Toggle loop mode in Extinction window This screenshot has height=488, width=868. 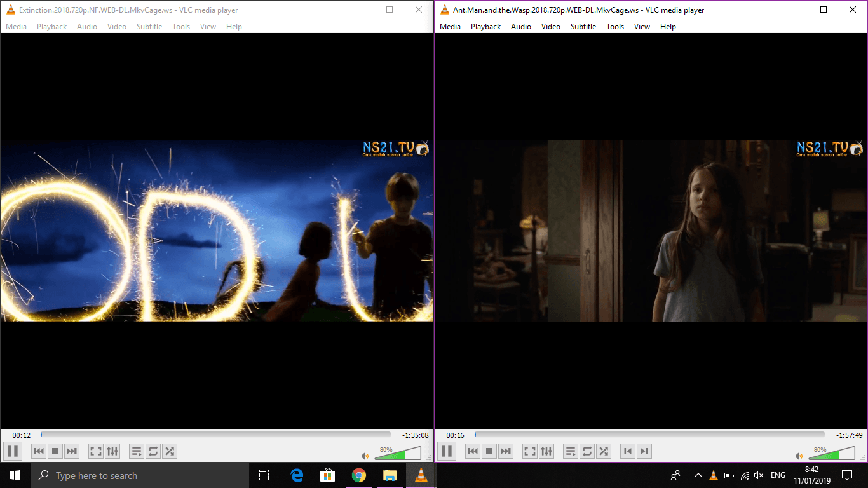tap(153, 451)
